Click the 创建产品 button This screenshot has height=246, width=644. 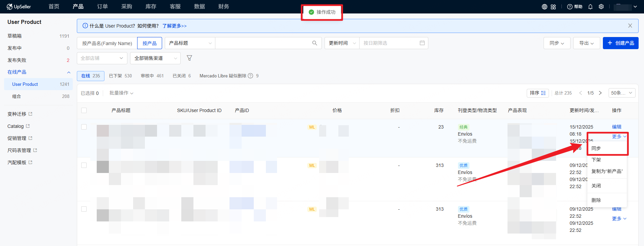tap(620, 43)
